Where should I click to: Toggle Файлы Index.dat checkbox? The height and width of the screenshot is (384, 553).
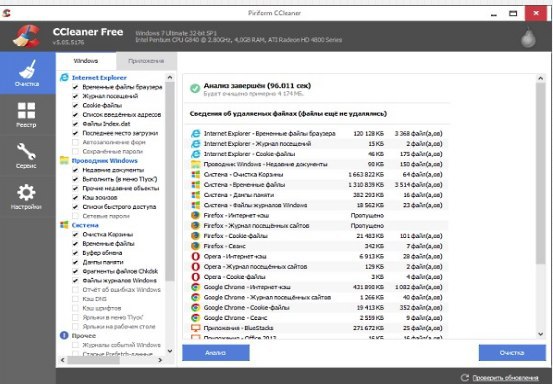(75, 124)
